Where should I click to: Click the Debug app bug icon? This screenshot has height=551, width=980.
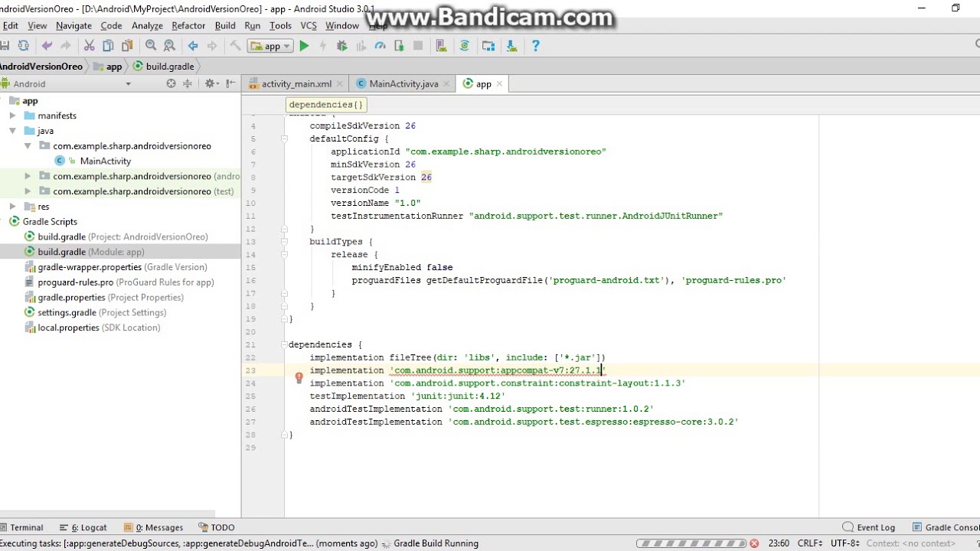(341, 46)
